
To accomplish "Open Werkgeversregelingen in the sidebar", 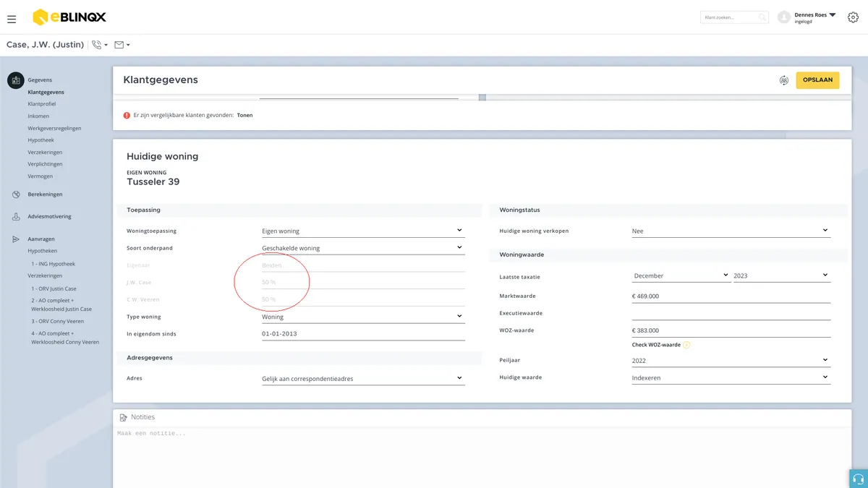I will [54, 128].
